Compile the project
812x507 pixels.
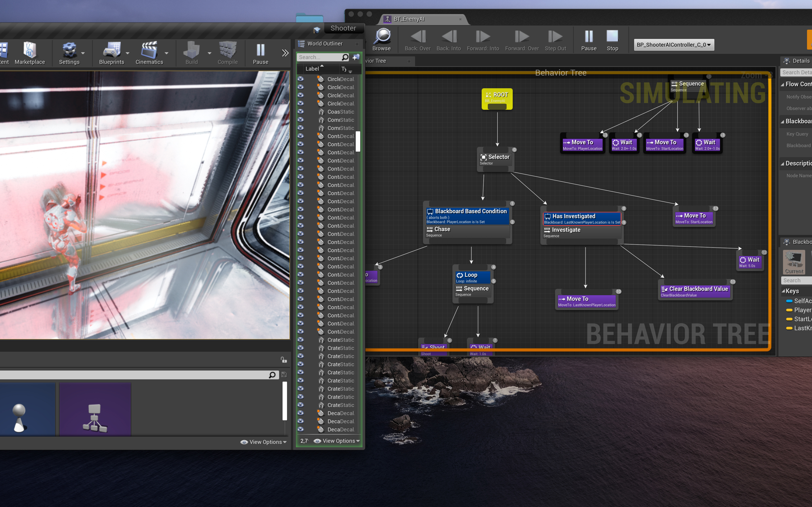coord(227,53)
